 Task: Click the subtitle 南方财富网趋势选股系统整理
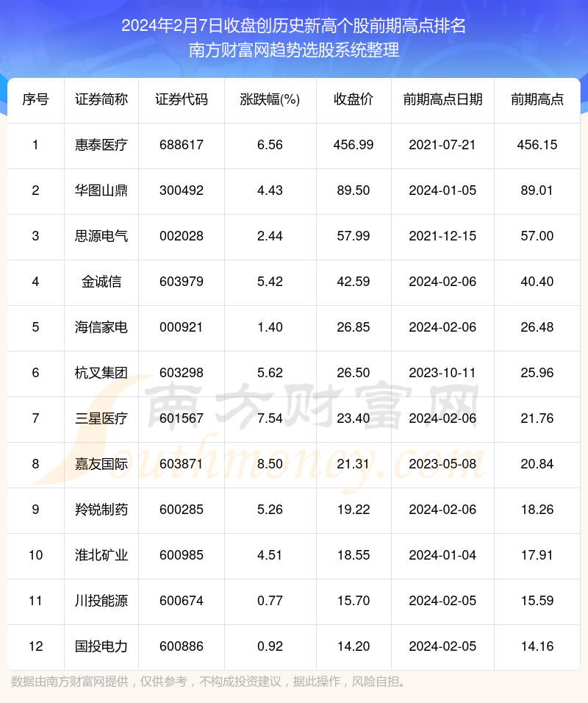pyautogui.click(x=294, y=50)
